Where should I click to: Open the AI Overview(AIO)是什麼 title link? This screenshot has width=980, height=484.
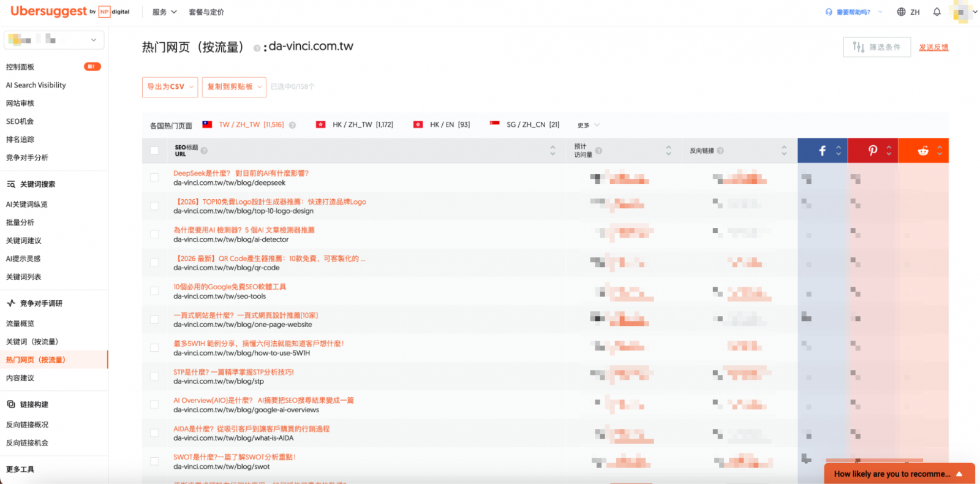[263, 400]
